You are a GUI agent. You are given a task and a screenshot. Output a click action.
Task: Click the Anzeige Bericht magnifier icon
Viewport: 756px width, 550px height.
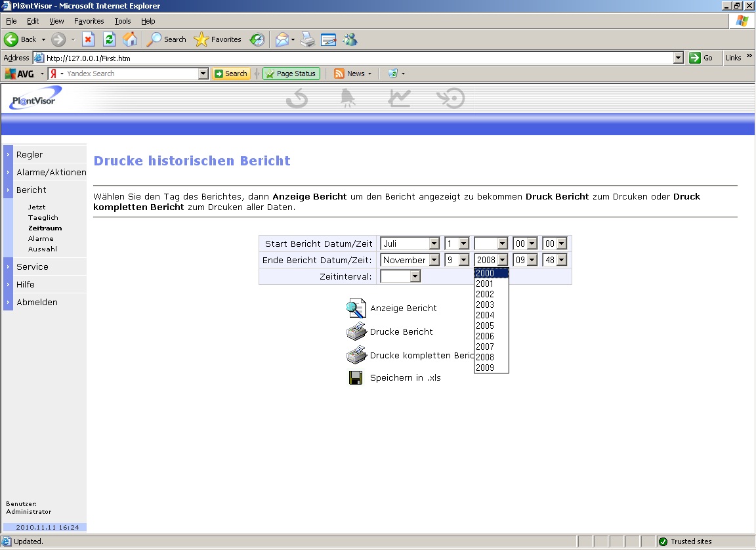click(356, 308)
